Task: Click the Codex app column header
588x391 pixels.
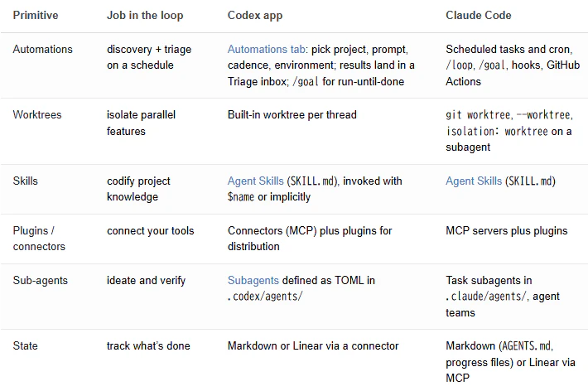Action: (x=255, y=16)
